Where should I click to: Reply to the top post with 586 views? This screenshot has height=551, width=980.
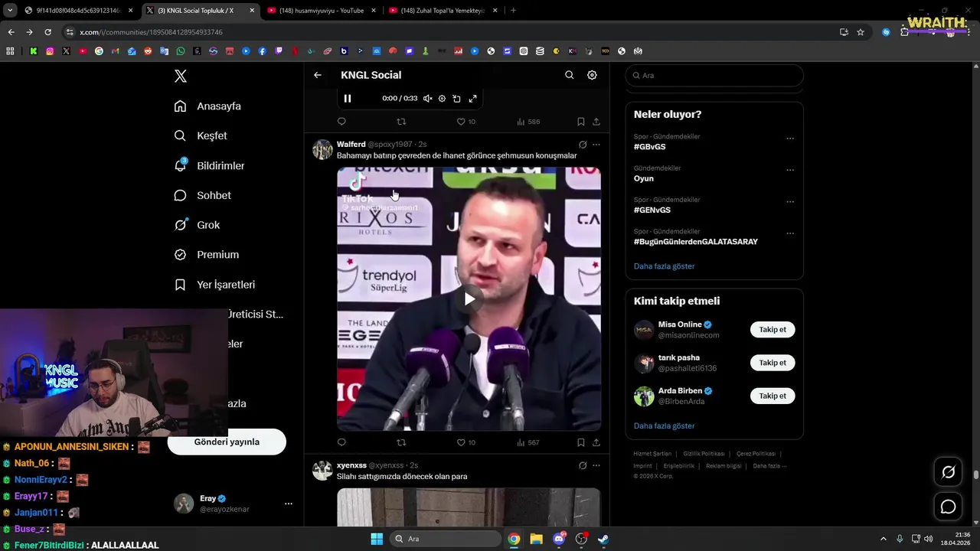click(x=341, y=122)
